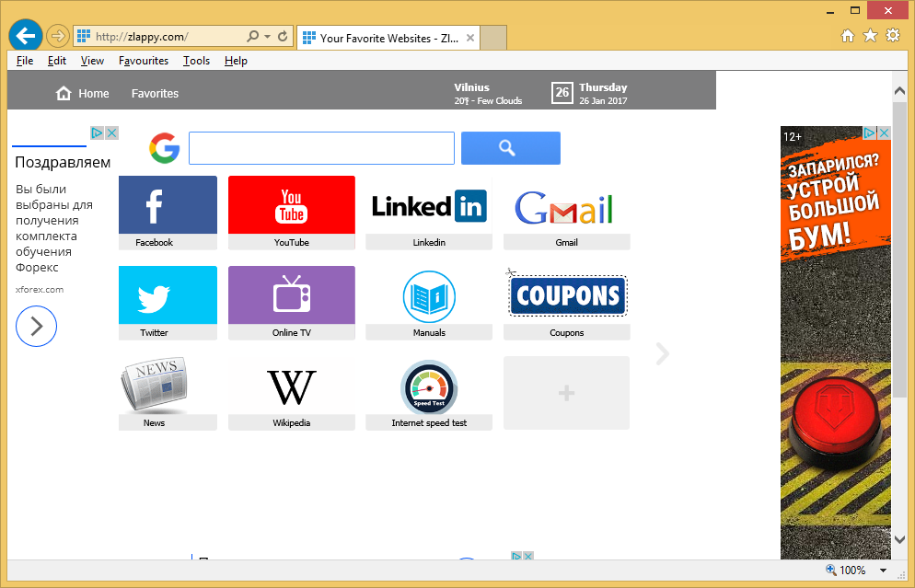Open the LinkedIn shortcut tile
The width and height of the screenshot is (915, 588).
click(428, 206)
